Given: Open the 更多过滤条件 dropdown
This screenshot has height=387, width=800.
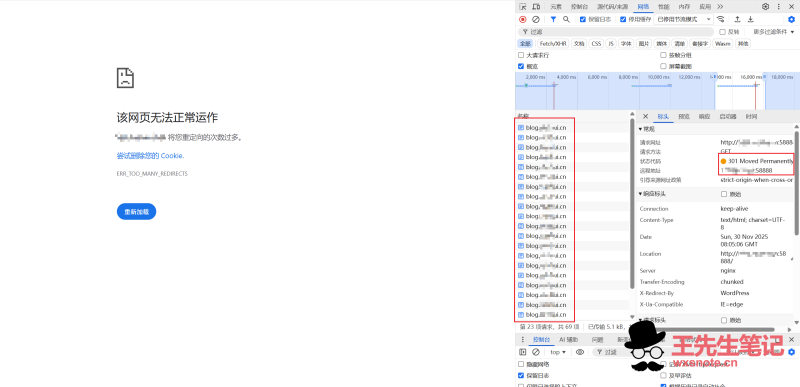Looking at the screenshot, I should (x=774, y=32).
